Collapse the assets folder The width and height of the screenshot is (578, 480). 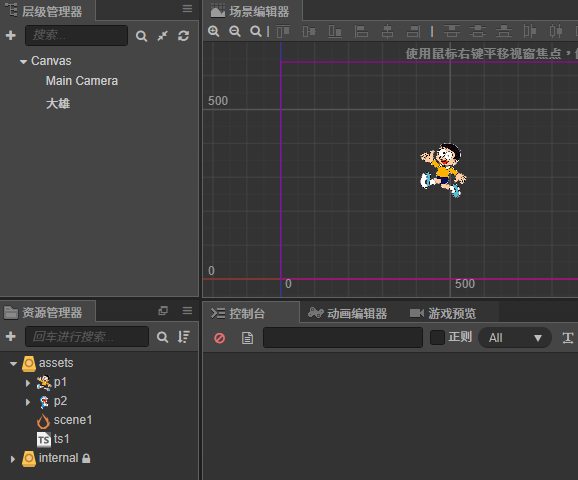[13, 364]
